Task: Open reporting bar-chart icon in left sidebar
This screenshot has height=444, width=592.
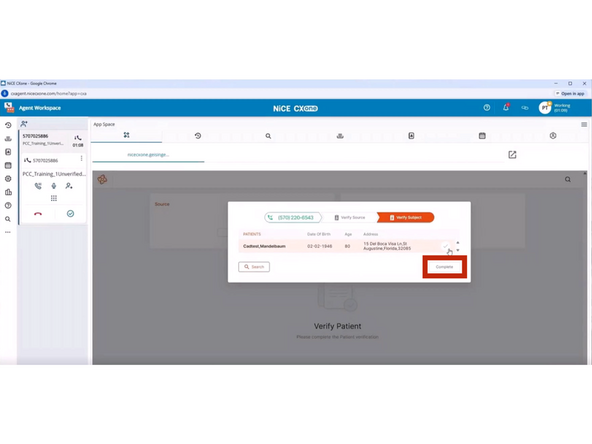Action: [8, 192]
